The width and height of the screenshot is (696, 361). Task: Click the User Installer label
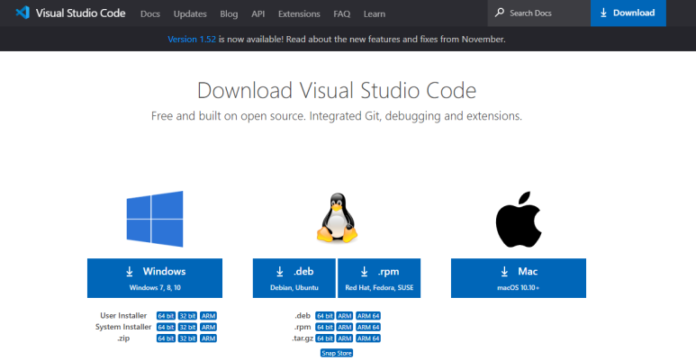point(123,315)
